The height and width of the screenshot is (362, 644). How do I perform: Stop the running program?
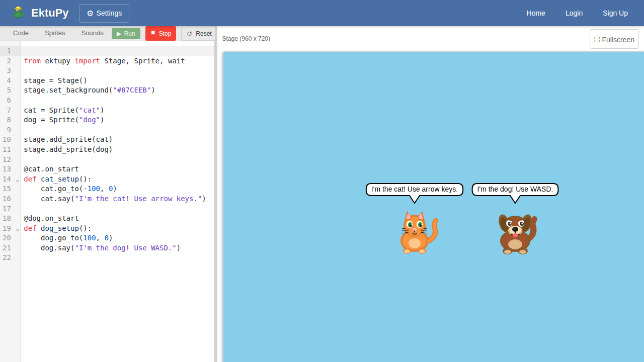point(160,34)
